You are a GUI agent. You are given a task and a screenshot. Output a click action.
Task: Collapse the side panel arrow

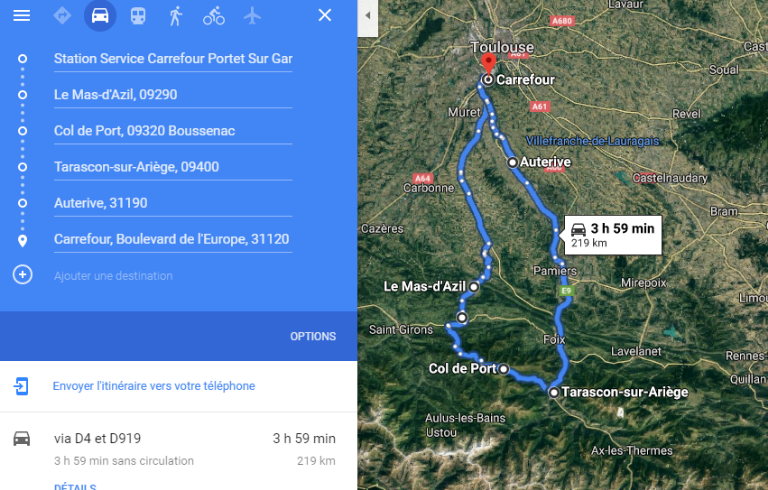(x=367, y=16)
